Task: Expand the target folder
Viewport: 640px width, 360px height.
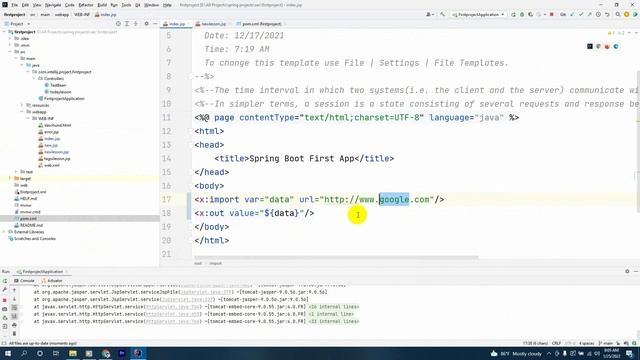Action: click(x=10, y=178)
